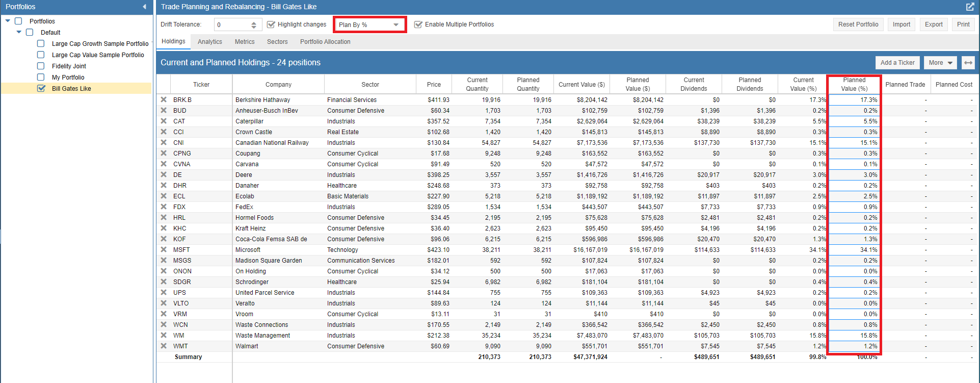Sort by the Price column header

pos(434,84)
